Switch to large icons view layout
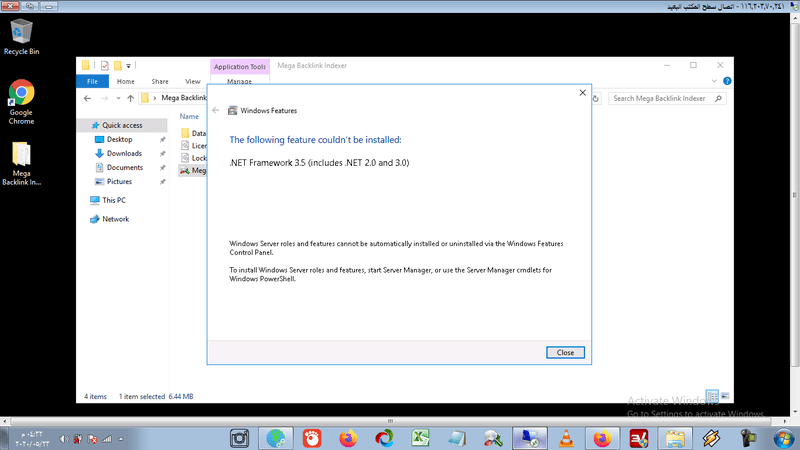800x450 pixels. click(725, 396)
